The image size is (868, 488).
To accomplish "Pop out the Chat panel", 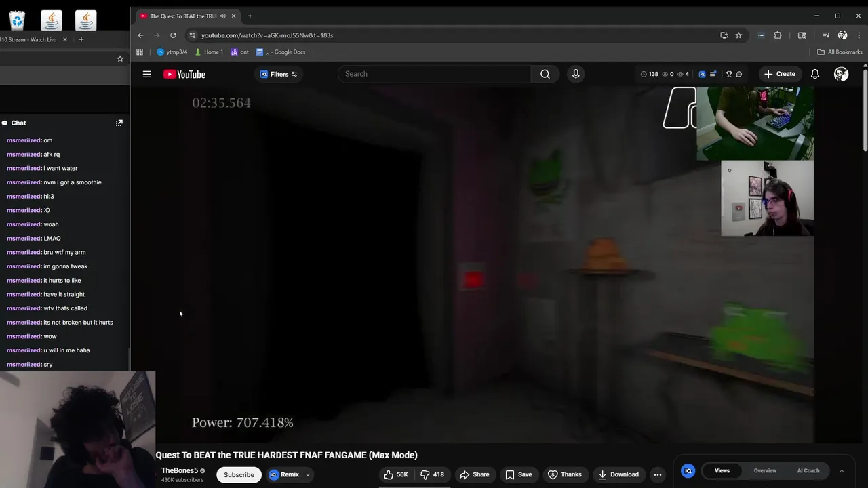I will tap(119, 123).
